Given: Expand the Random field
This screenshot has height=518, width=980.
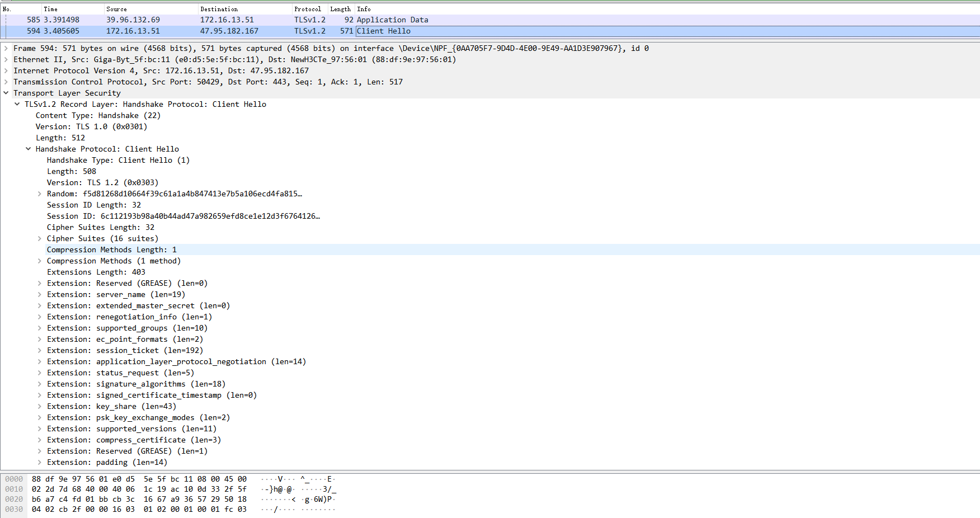Looking at the screenshot, I should point(40,194).
